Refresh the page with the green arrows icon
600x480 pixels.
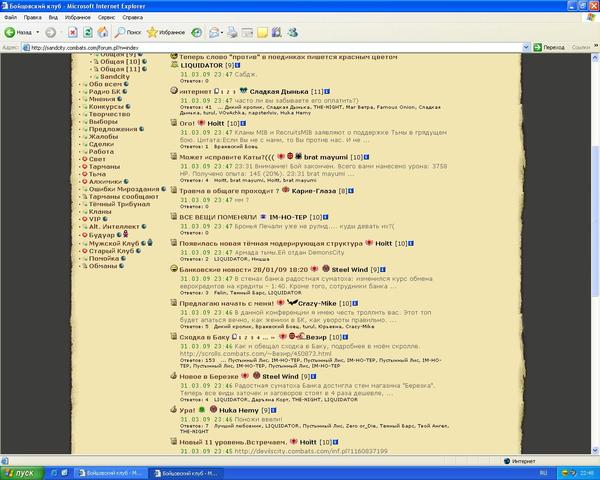pos(88,33)
